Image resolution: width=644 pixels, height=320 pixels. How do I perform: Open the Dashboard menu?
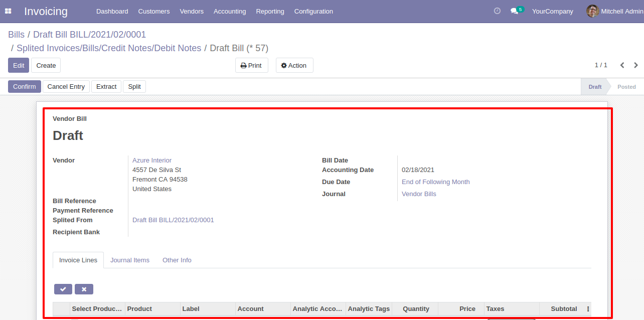tap(112, 11)
